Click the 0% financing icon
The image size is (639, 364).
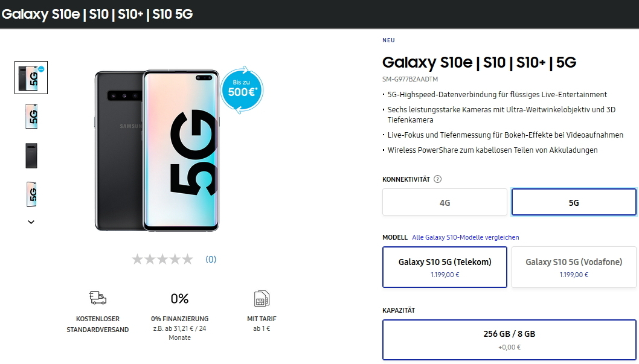(179, 298)
